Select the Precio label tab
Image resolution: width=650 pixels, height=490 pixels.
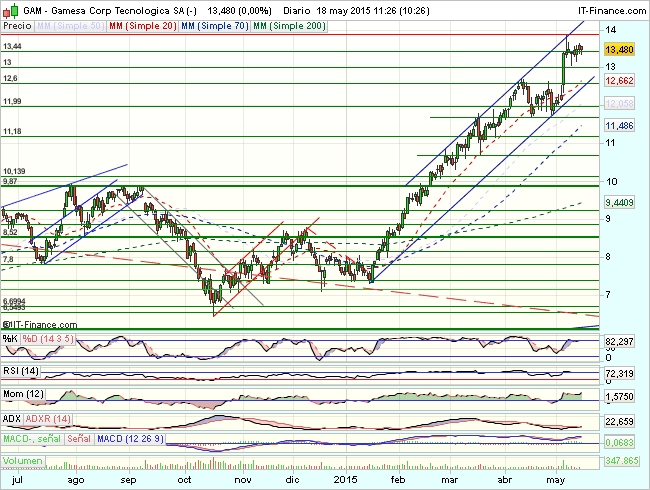pos(17,26)
